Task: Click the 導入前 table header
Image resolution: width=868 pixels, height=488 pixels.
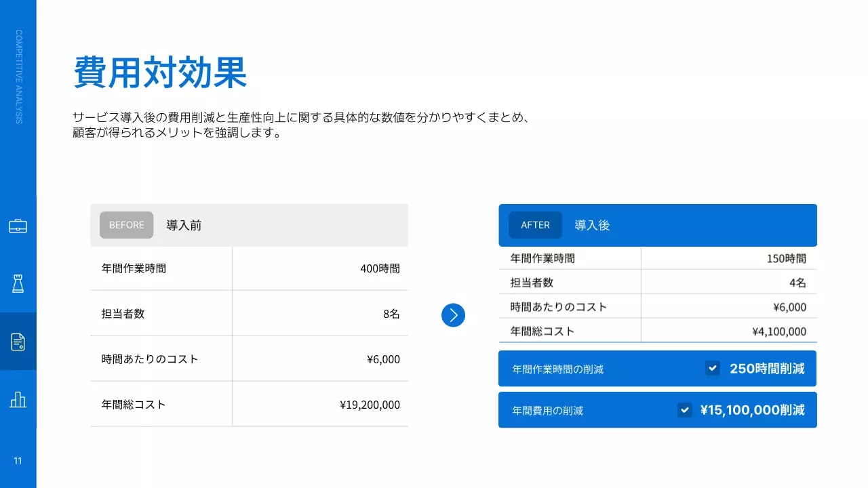Action: pos(183,225)
